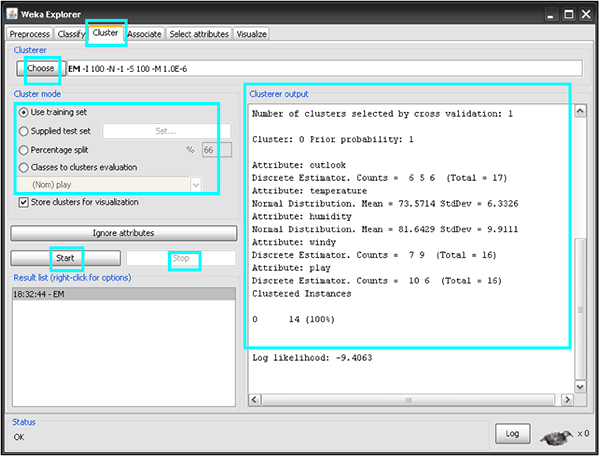Select the 18:32:44 - EM result entry
The width and height of the screenshot is (600, 456).
pyautogui.click(x=124, y=294)
